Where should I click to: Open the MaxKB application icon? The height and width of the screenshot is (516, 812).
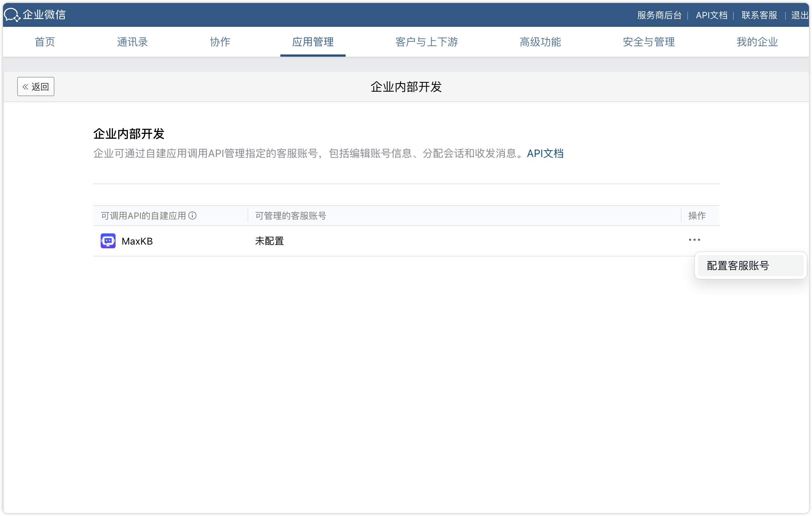108,241
